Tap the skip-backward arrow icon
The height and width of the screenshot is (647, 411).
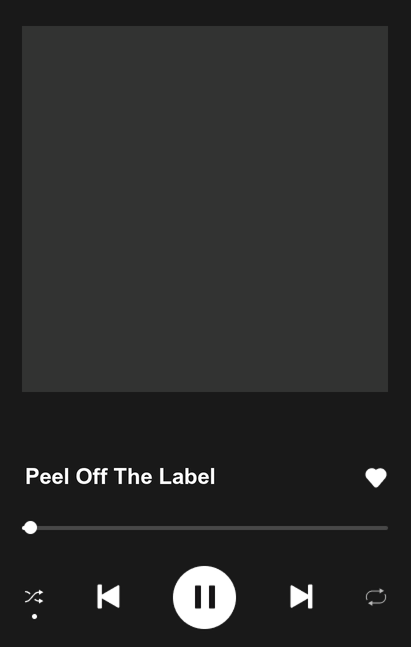[x=109, y=596]
